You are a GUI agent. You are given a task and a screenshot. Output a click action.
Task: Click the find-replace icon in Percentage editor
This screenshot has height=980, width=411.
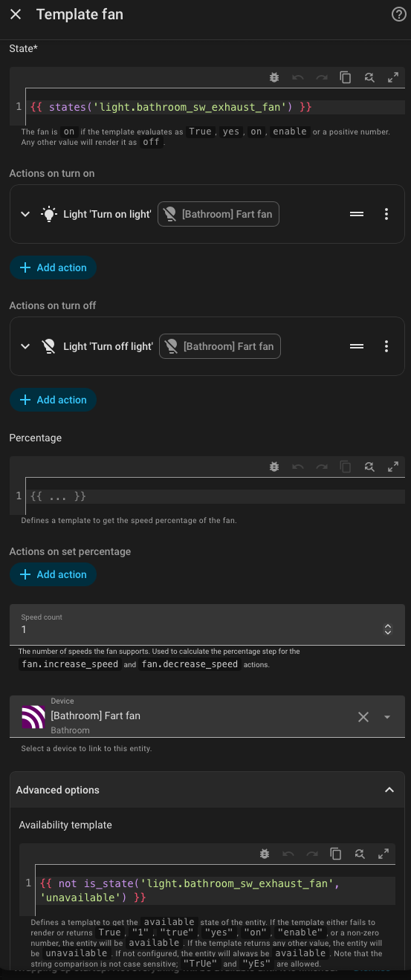click(369, 467)
